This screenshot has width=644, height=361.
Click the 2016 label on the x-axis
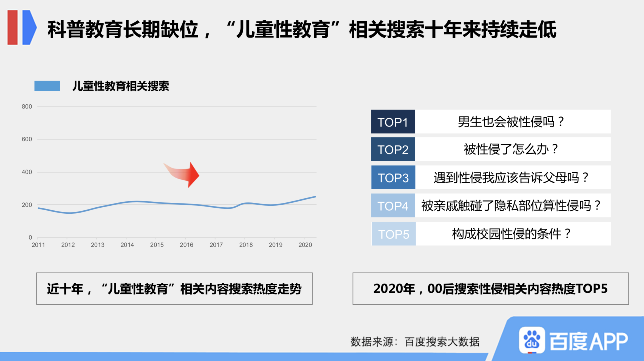coord(186,245)
